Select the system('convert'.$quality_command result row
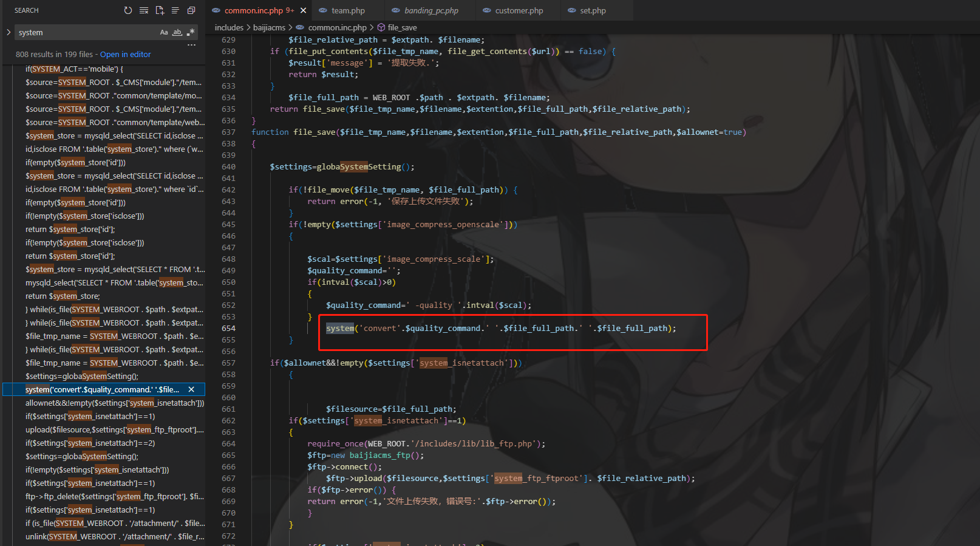Viewport: 980px width, 546px height. coord(104,389)
